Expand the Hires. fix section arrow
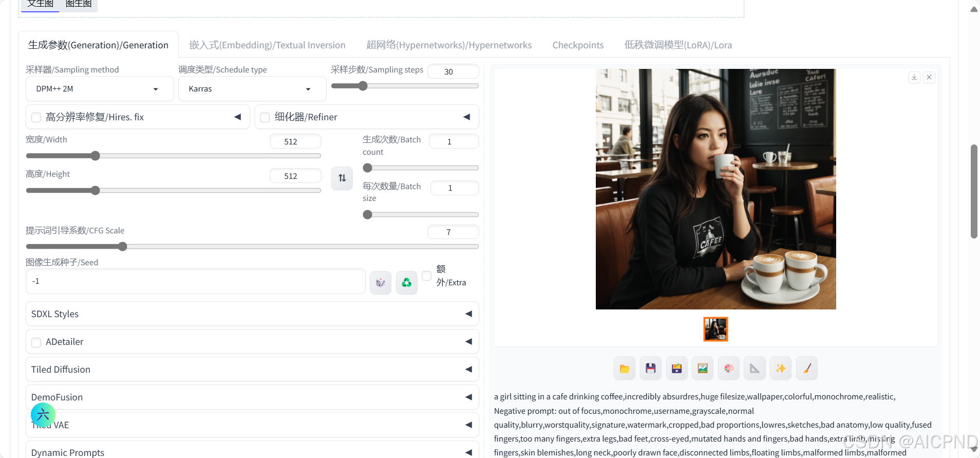This screenshot has height=458, width=980. [x=238, y=117]
